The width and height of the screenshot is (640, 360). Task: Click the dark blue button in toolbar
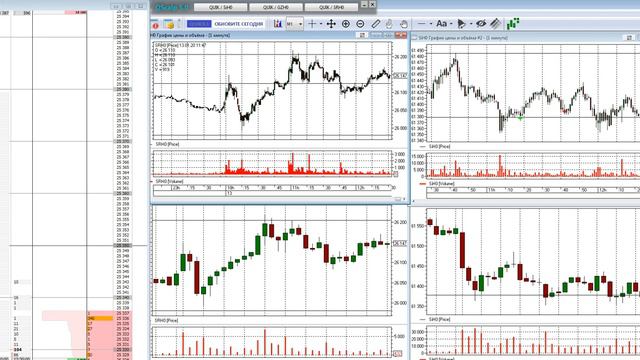point(199,24)
